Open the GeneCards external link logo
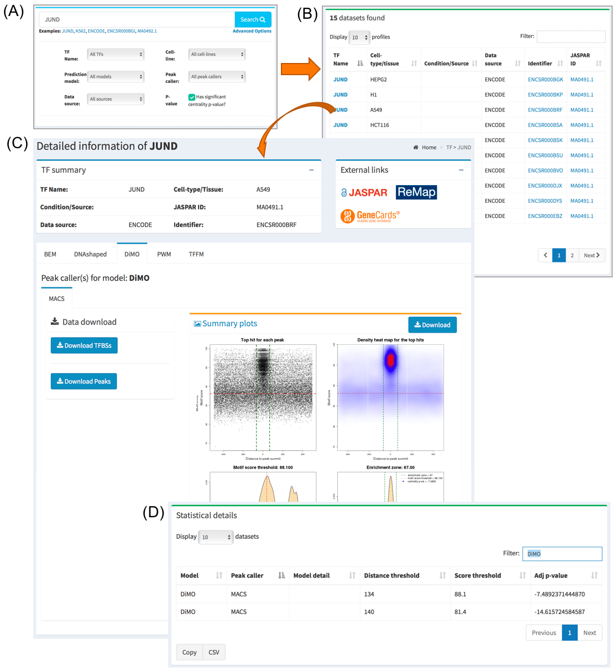 click(370, 216)
